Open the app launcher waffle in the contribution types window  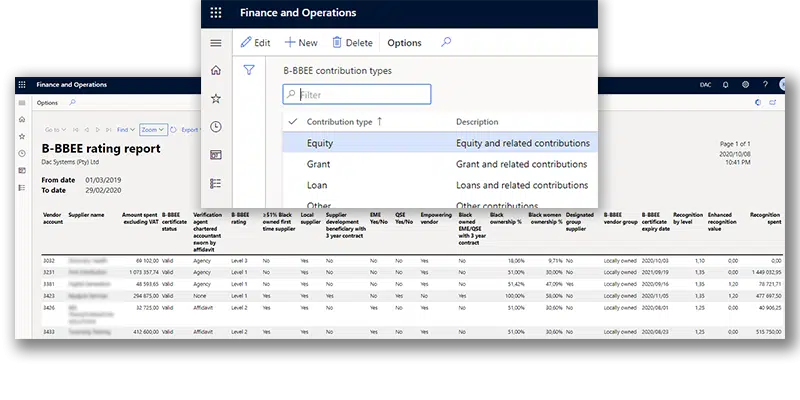216,14
